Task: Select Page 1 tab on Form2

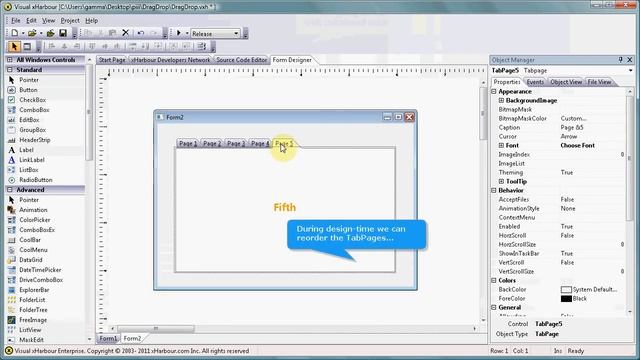Action: point(188,143)
